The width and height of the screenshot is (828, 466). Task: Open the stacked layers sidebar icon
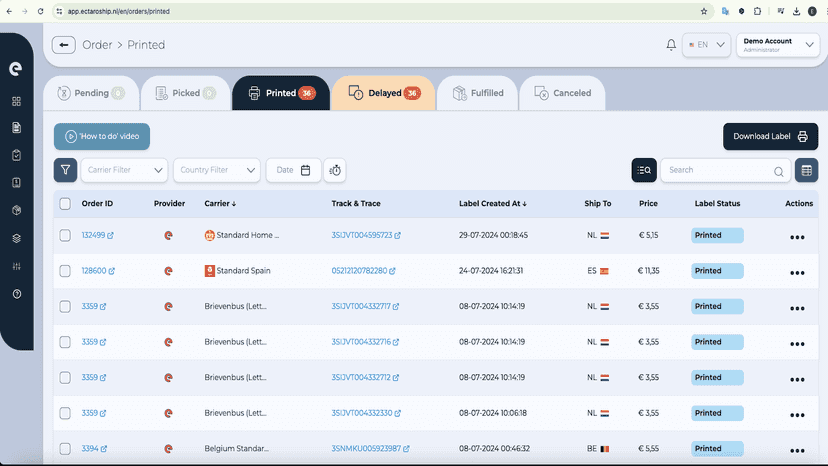[16, 238]
